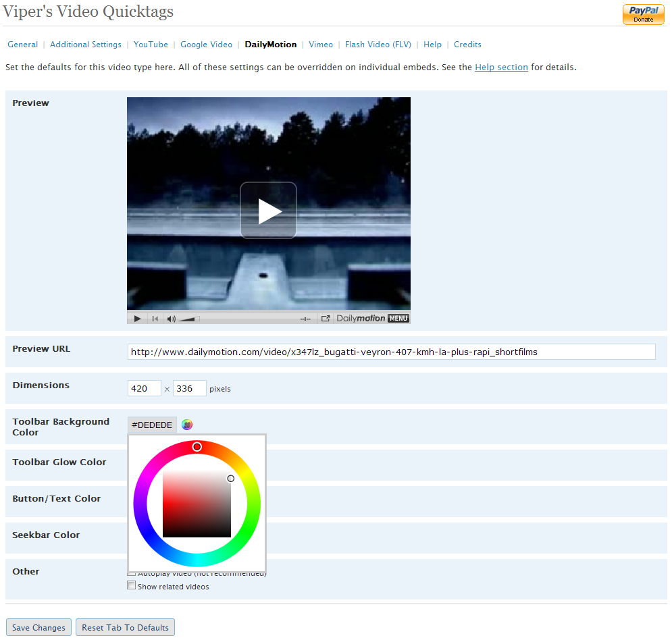Image resolution: width=672 pixels, height=640 pixels.
Task: Click the player's fullscreen popout icon
Action: click(x=326, y=319)
